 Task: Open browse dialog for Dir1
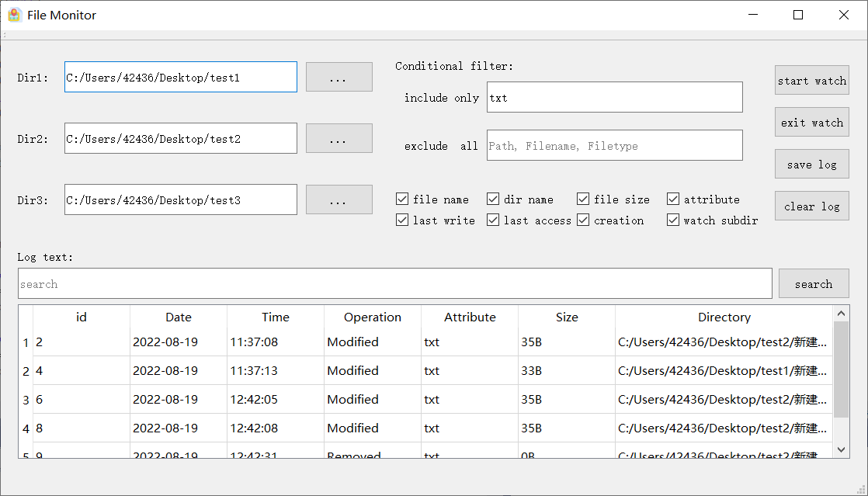[x=339, y=77]
